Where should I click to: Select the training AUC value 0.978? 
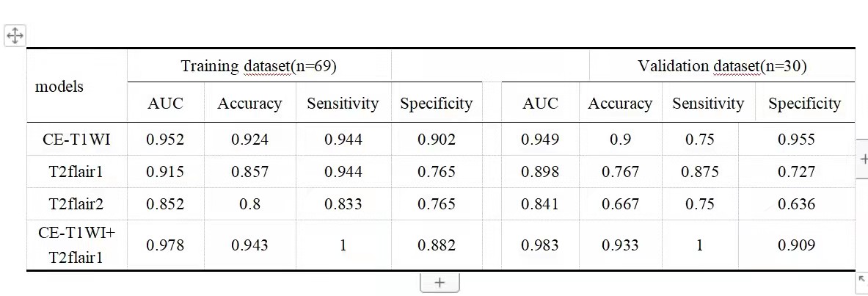(x=165, y=245)
